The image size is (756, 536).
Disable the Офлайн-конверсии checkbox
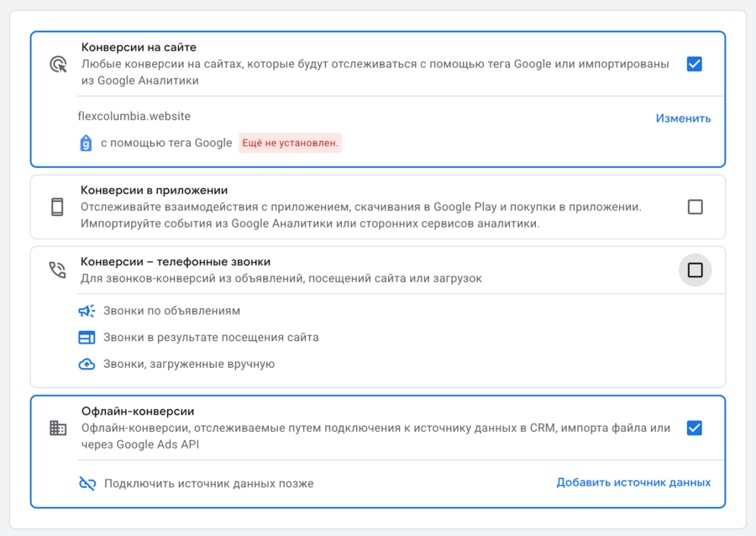(695, 428)
